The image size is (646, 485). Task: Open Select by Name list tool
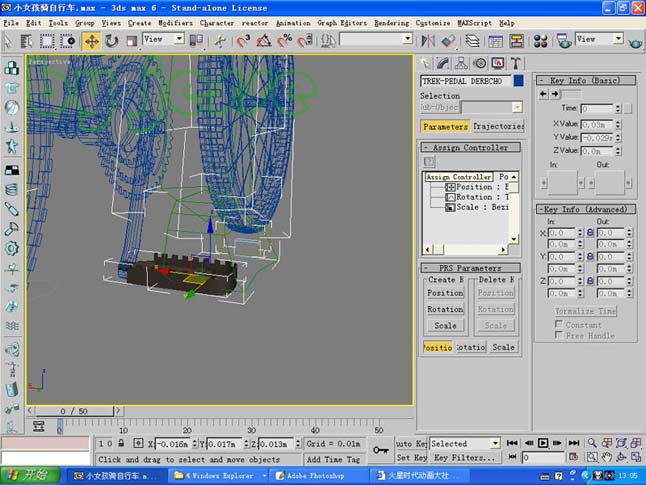pos(27,41)
